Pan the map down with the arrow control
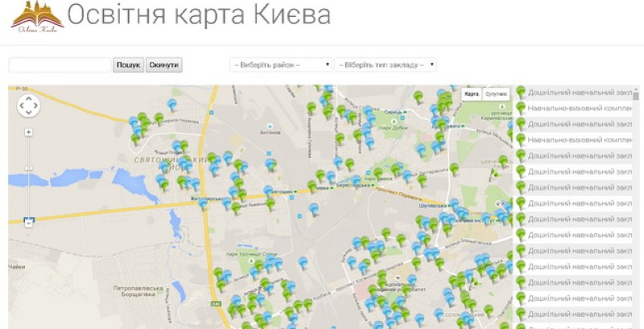Screen dimensions: 644x329 (28, 113)
